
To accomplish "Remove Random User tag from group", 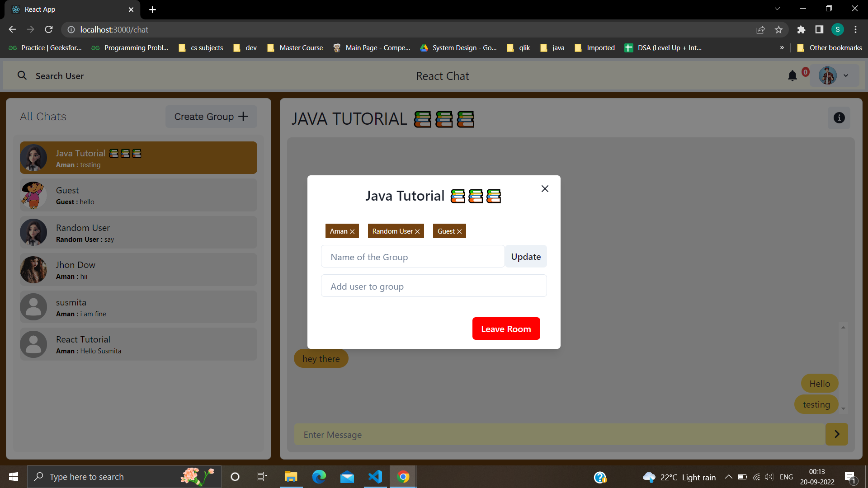I will pos(417,231).
